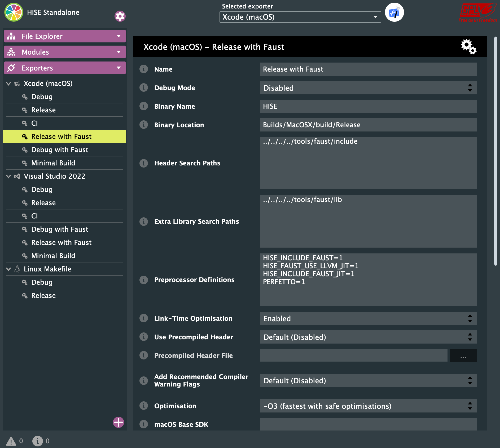Collapse the Visual Studio 2022 tree node
The width and height of the screenshot is (500, 448).
[8, 176]
